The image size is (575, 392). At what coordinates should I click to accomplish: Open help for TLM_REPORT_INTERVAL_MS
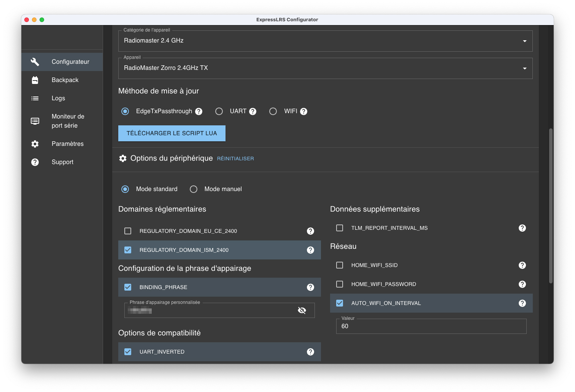tap(522, 228)
